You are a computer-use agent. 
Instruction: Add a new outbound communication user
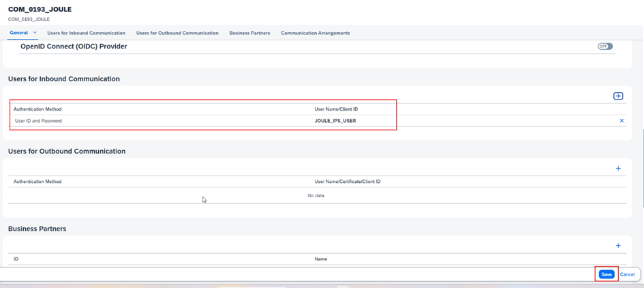coord(618,169)
